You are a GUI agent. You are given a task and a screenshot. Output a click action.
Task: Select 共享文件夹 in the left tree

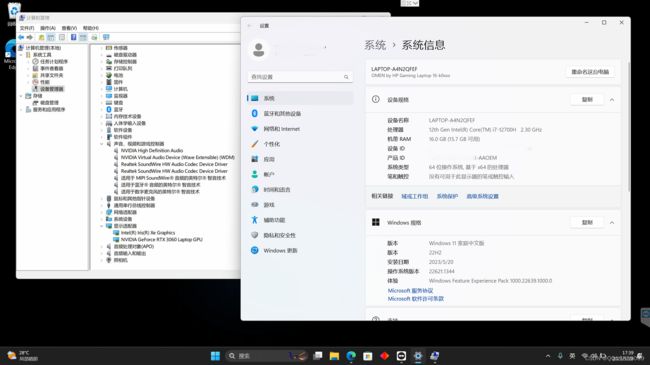[x=51, y=75]
